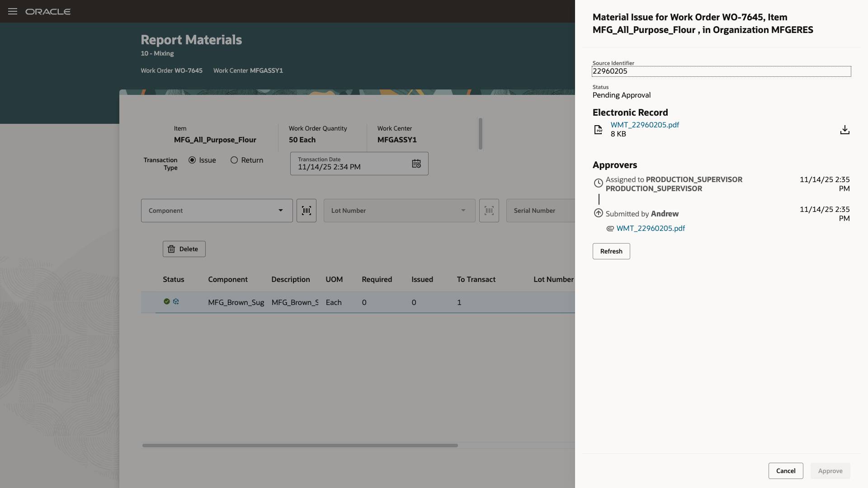Click the green checkmark status icon on MFG_Brown_Sug row
The height and width of the screenshot is (488, 868).
click(166, 301)
